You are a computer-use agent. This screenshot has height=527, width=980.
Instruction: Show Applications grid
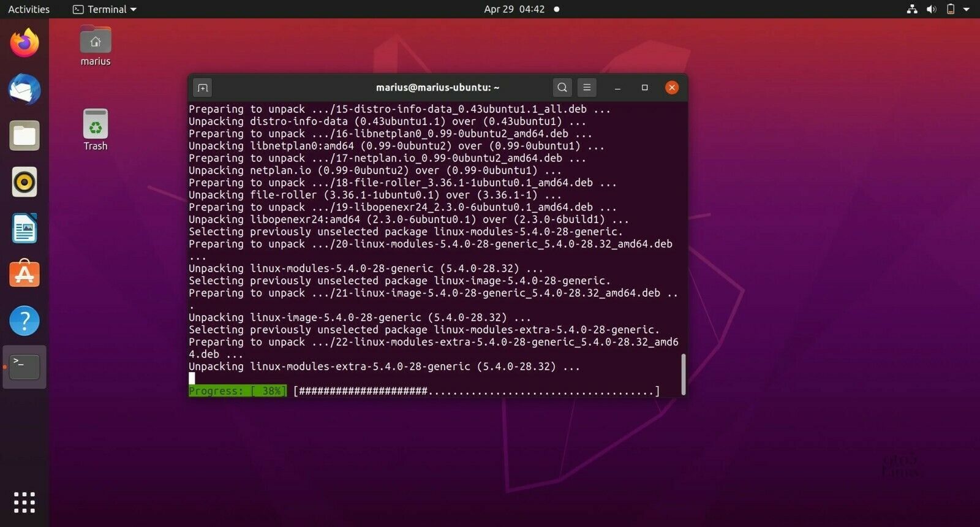(24, 502)
